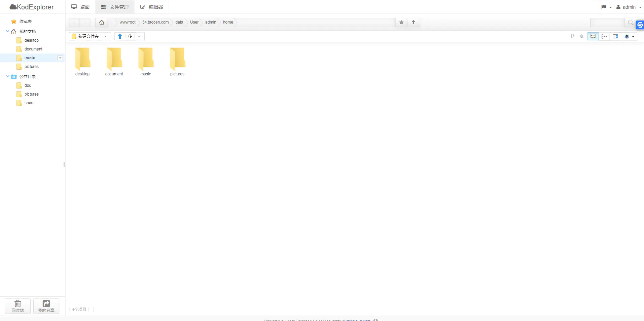Switch to icon grid view
The height and width of the screenshot is (321, 644).
pyautogui.click(x=593, y=36)
